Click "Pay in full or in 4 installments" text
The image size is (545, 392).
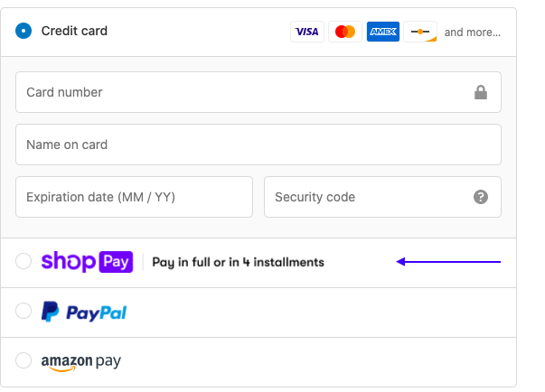point(238,263)
